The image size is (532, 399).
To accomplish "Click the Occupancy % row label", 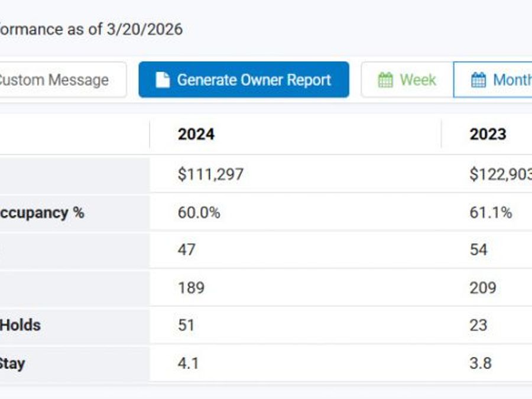I will [x=42, y=212].
